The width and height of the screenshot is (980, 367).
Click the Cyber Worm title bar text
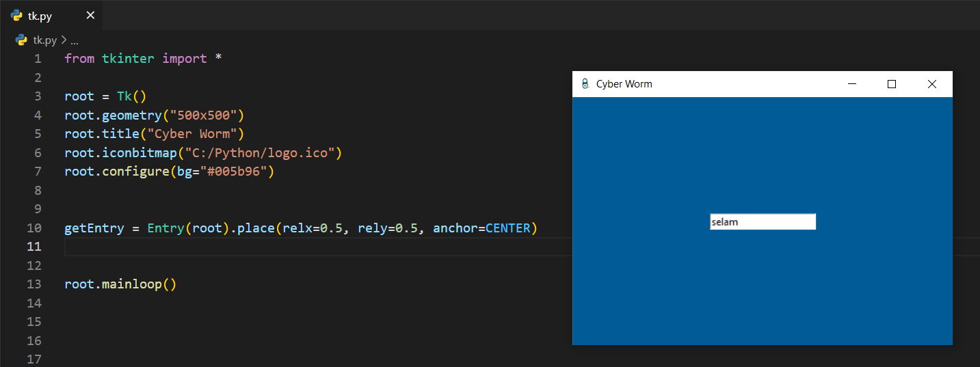pyautogui.click(x=624, y=84)
